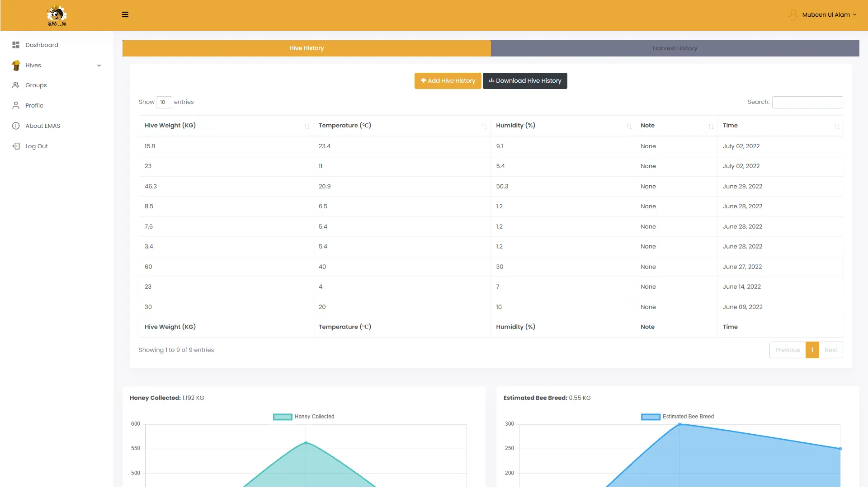Toggle sort order on Temperature column
The image size is (868, 488).
point(484,126)
